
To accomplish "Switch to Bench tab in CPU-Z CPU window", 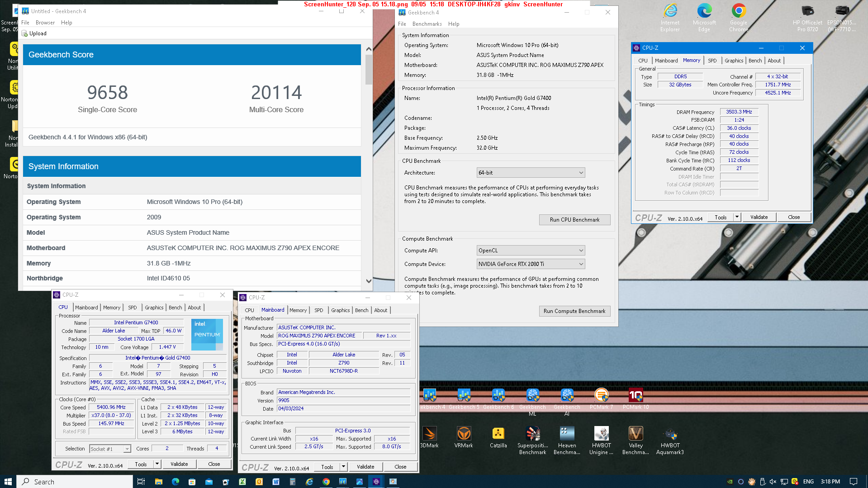I will coord(175,308).
